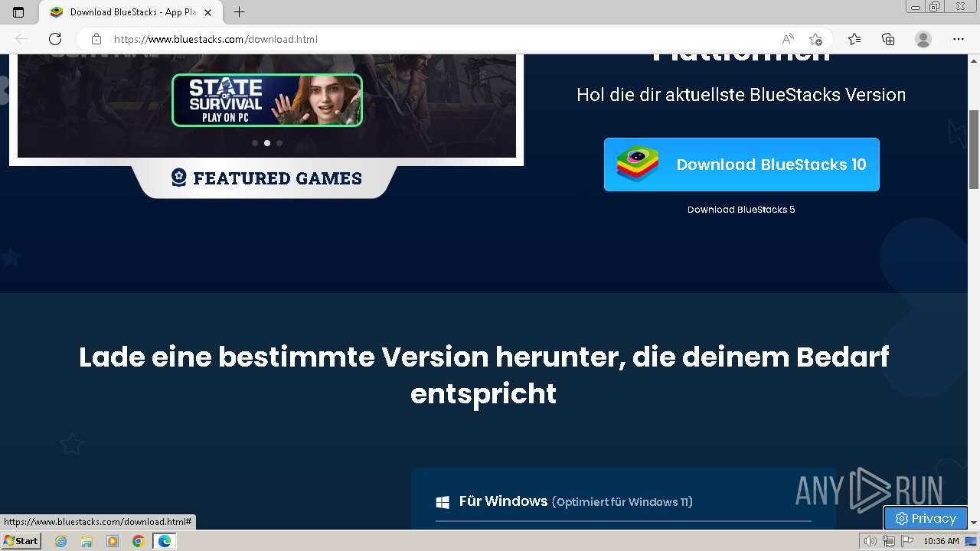Open the Windows Start button
This screenshot has width=980, height=551.
(x=21, y=541)
